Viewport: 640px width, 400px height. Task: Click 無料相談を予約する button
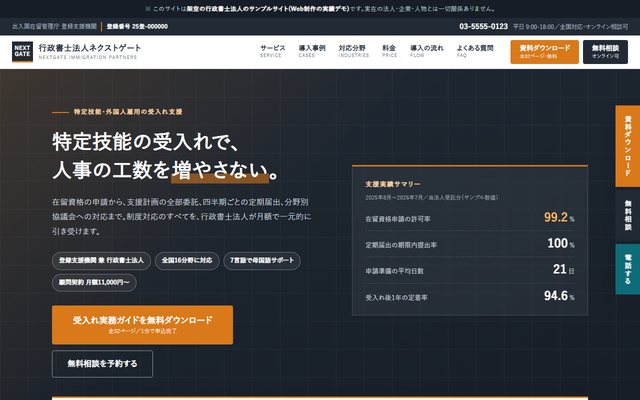[x=102, y=364]
